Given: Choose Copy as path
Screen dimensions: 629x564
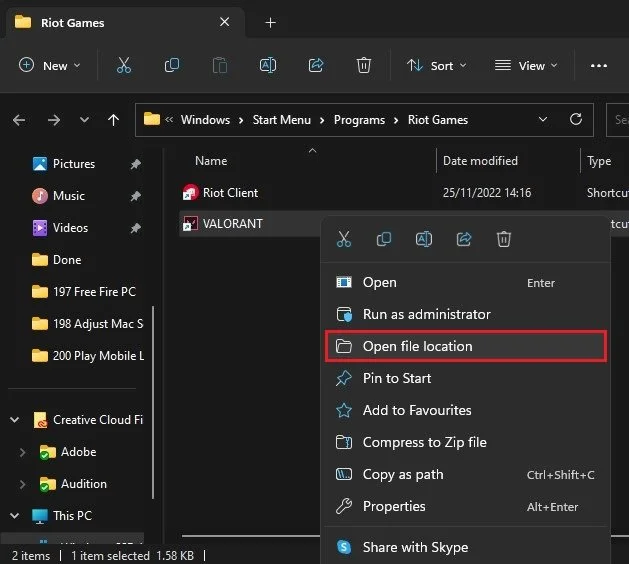Looking at the screenshot, I should click(x=466, y=475).
